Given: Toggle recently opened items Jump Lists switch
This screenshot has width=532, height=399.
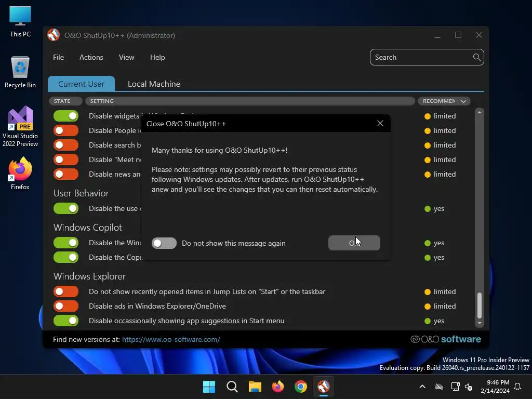Looking at the screenshot, I should (66, 292).
